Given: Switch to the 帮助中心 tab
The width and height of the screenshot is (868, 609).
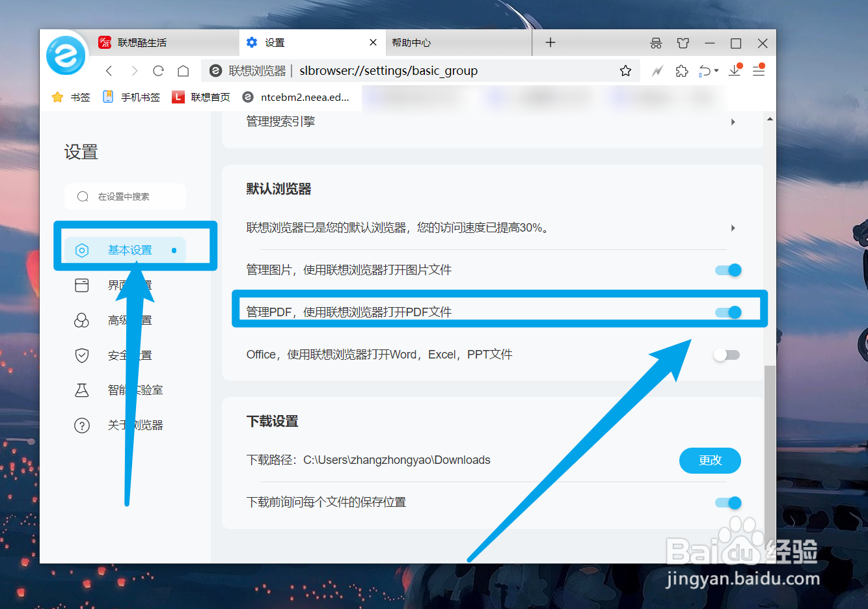Looking at the screenshot, I should [458, 42].
